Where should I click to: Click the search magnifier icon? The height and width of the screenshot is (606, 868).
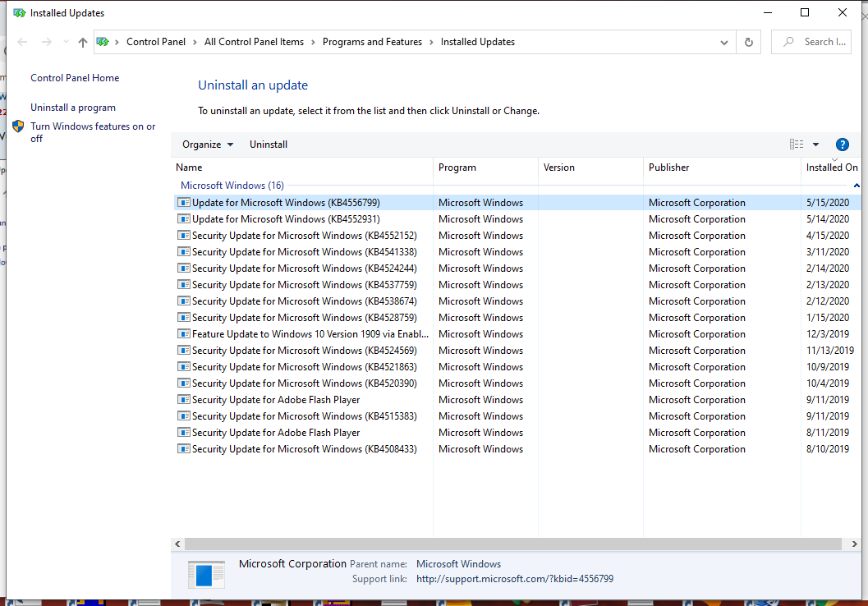pyautogui.click(x=789, y=42)
